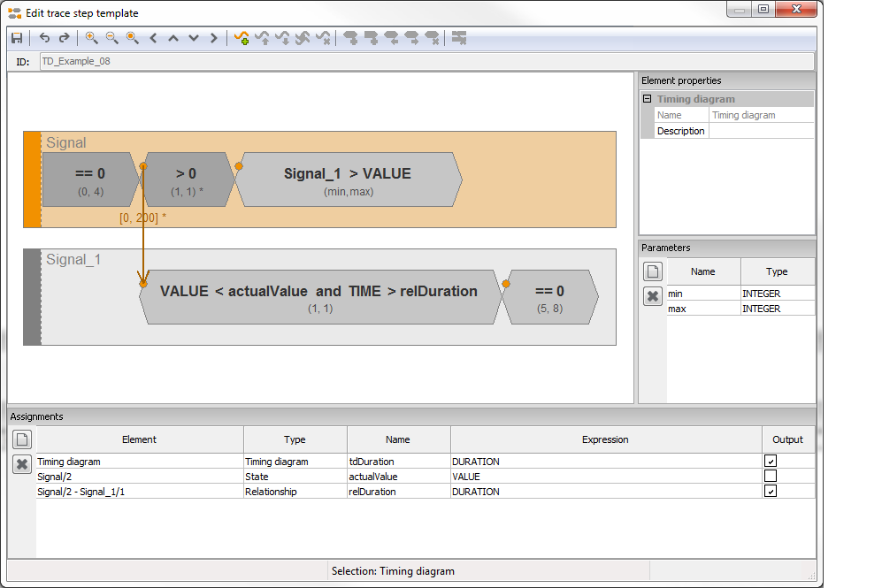Zoom in on the timing diagram
This screenshot has height=588, width=882.
(x=91, y=38)
